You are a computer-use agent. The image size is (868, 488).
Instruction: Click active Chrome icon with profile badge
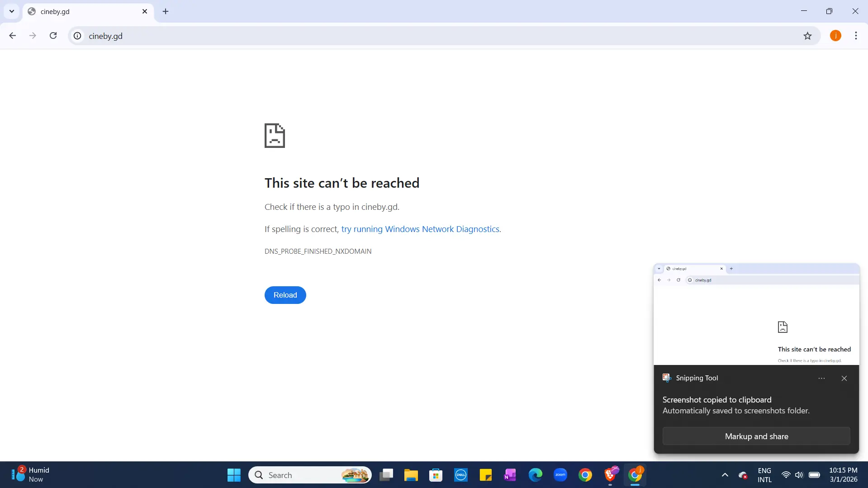[635, 475]
